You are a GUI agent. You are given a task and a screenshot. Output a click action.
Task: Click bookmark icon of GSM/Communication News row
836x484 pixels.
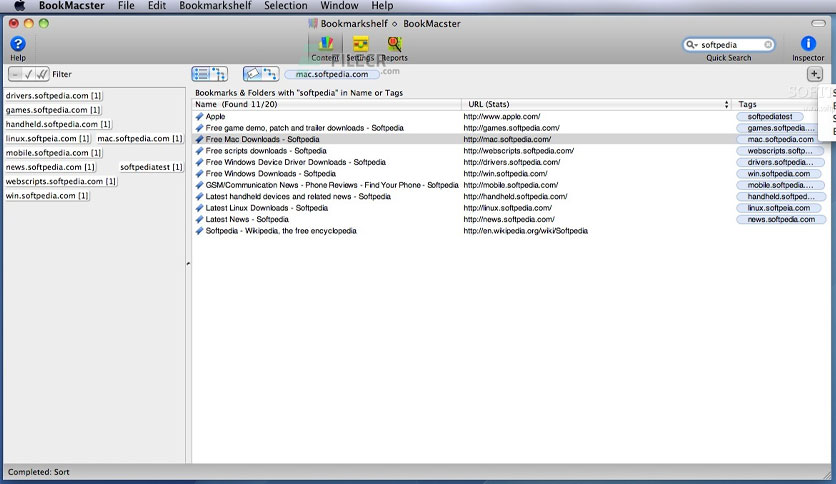coord(199,185)
